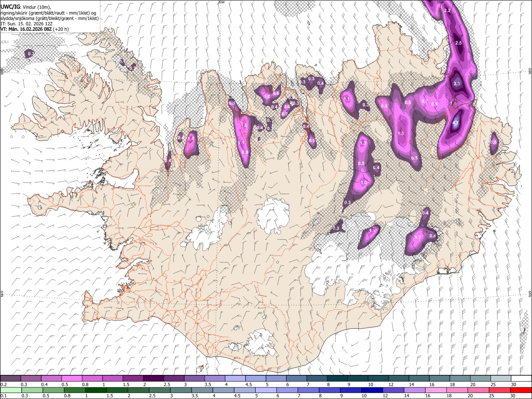Click the 4.7 snowfall maximum value on the map
This screenshot has width=532, height=399.
pyautogui.click(x=456, y=123)
